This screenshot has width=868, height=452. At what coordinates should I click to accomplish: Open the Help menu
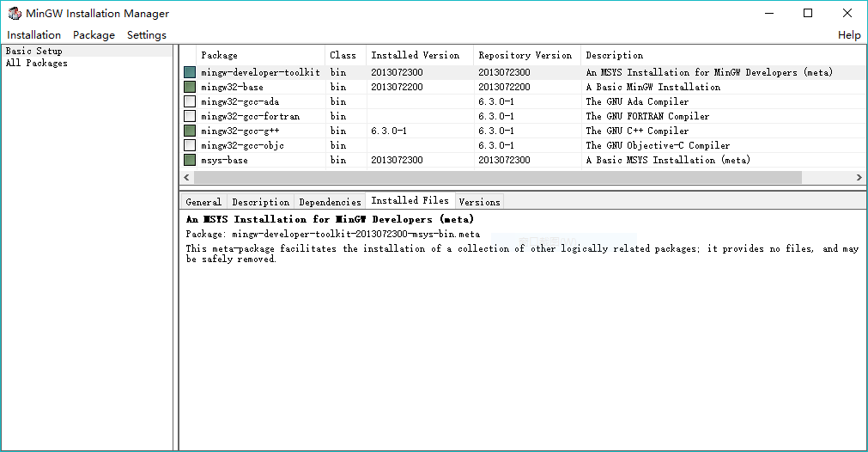[849, 35]
